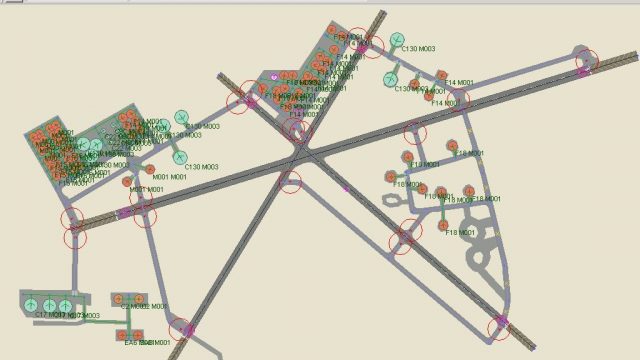The width and height of the screenshot is (640, 360).
Task: Select upper standalone C130 west of center apron
Action: click(x=181, y=118)
